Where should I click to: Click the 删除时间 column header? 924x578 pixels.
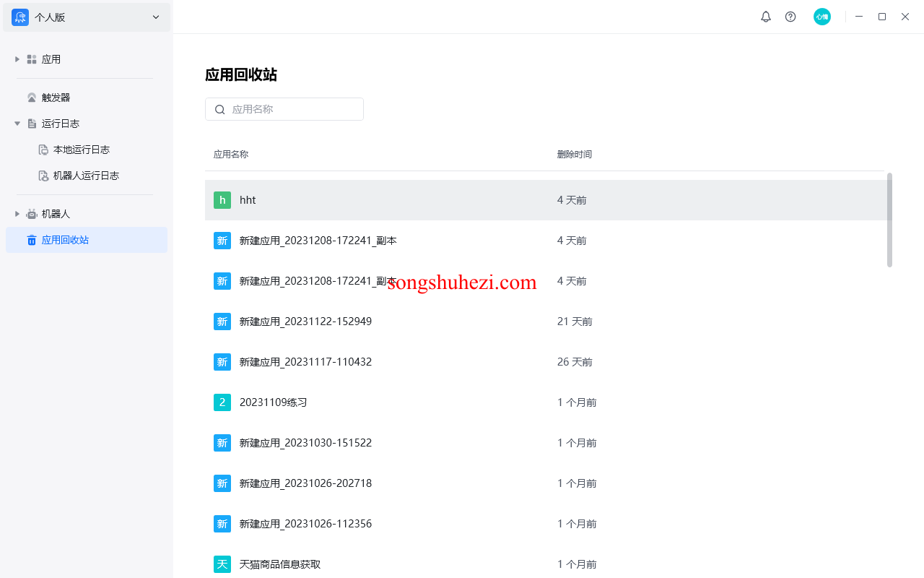[575, 155]
